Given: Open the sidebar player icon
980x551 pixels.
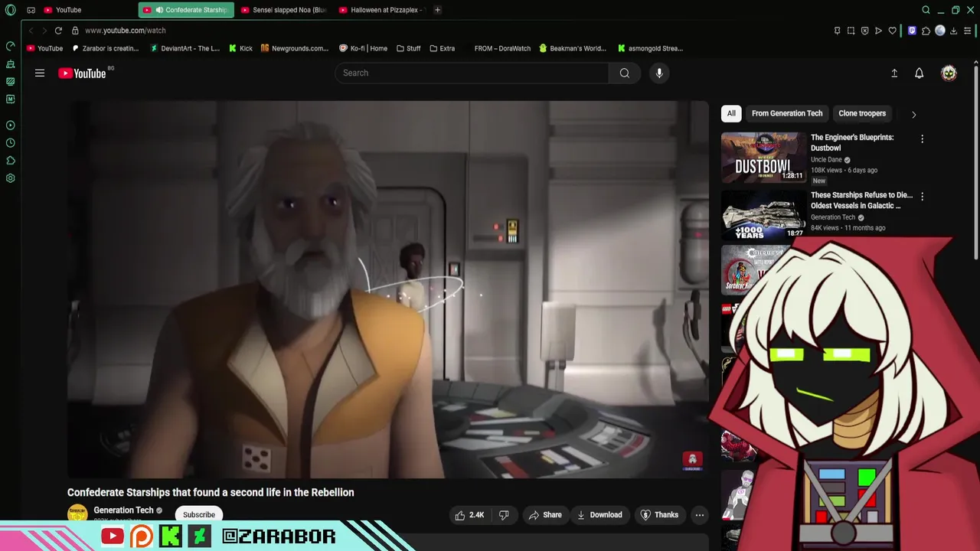Looking at the screenshot, I should tap(10, 126).
